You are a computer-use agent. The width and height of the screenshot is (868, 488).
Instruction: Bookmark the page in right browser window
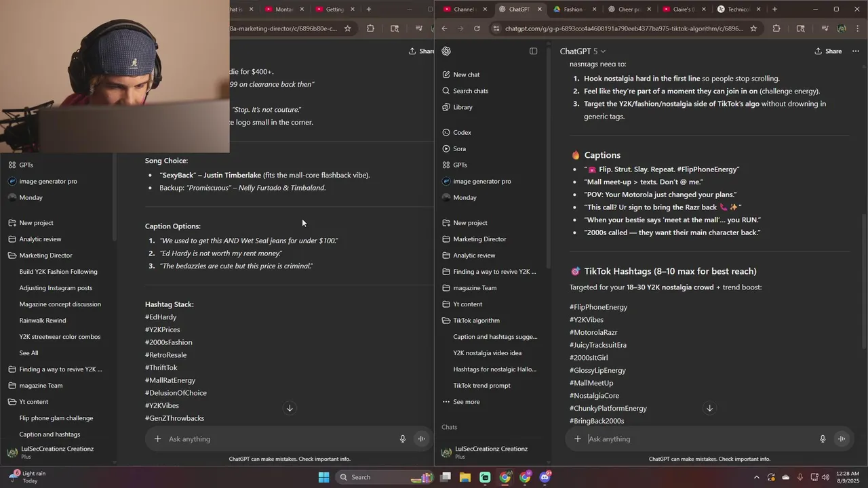[x=753, y=28]
